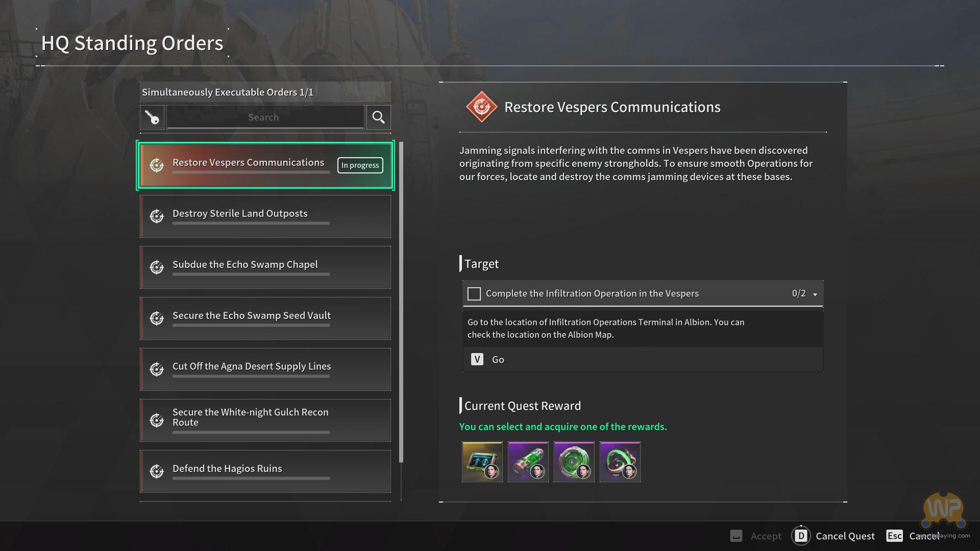Click the order list scrollbar
980x551 pixels.
[401, 302]
